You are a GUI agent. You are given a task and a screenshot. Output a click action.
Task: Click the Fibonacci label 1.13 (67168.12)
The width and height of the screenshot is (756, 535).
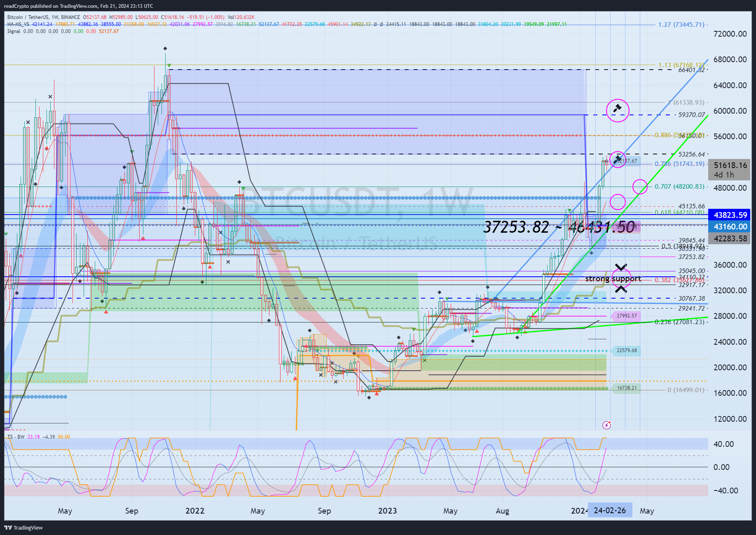681,65
